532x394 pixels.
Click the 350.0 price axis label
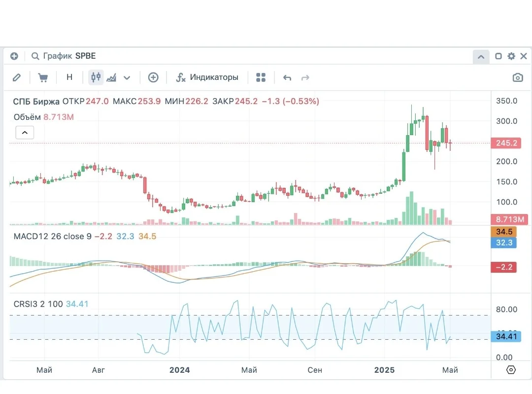coord(506,101)
